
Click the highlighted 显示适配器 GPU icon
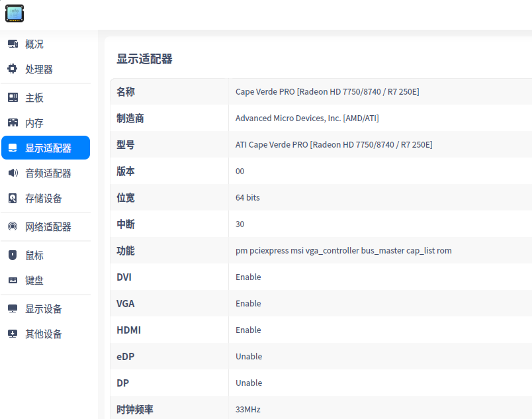point(12,148)
